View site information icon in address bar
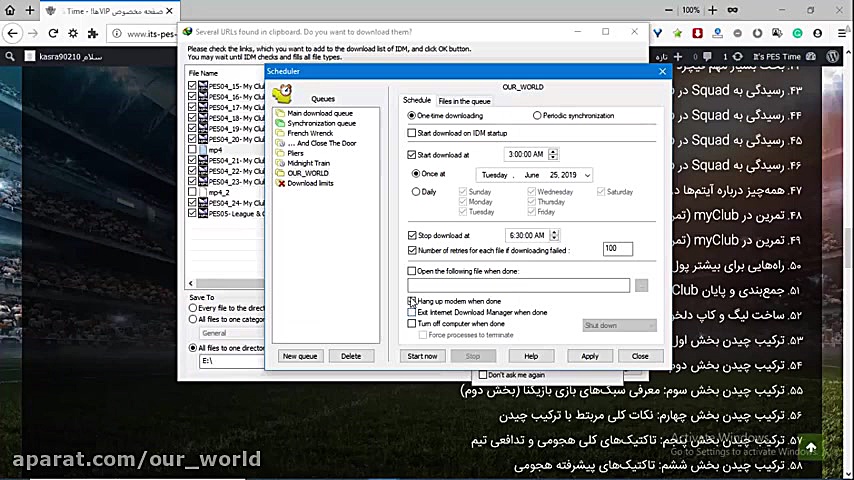The width and height of the screenshot is (854, 480). [x=117, y=34]
